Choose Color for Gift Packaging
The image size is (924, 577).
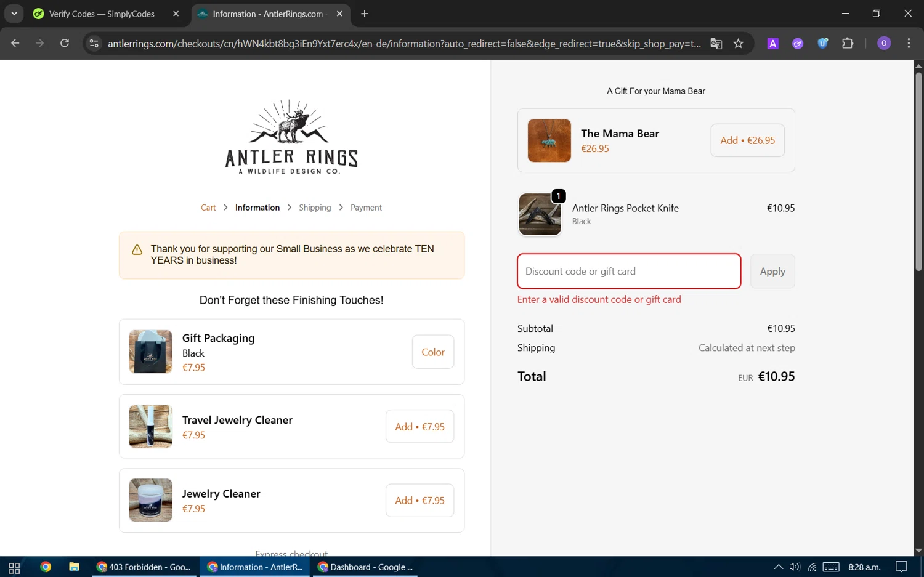click(x=433, y=352)
